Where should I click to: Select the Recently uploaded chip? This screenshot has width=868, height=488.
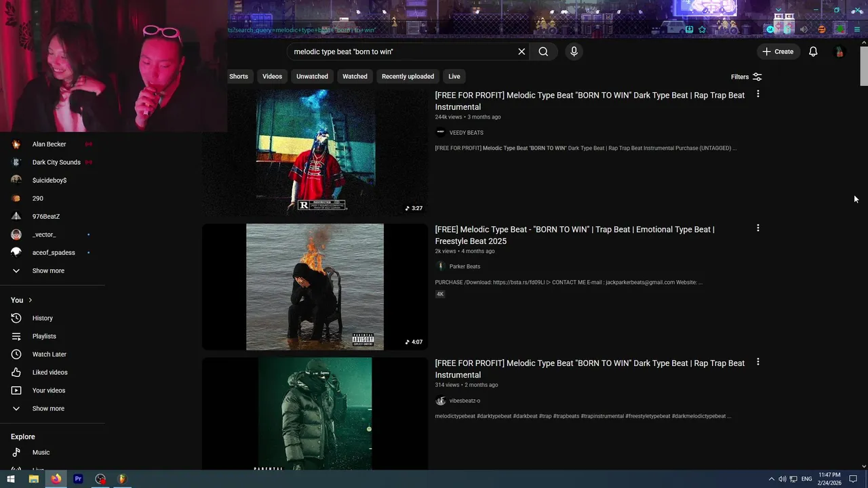coord(408,77)
